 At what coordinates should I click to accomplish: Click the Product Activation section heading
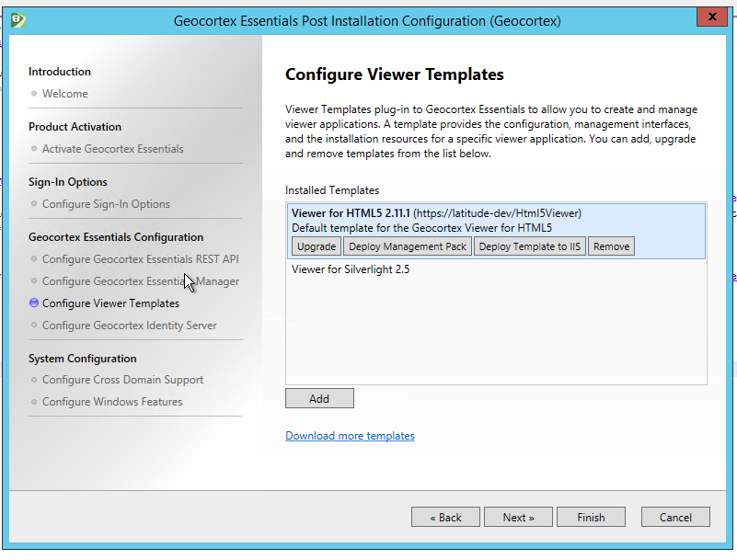tap(75, 126)
